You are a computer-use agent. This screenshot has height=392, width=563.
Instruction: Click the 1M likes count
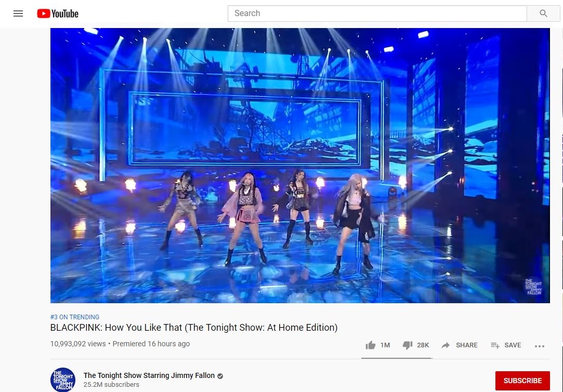click(x=385, y=345)
